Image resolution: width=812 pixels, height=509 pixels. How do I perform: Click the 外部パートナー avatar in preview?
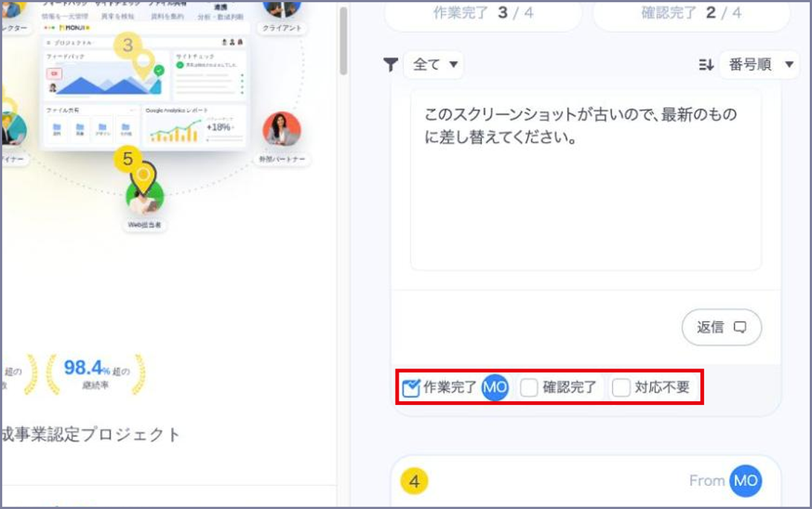282,129
